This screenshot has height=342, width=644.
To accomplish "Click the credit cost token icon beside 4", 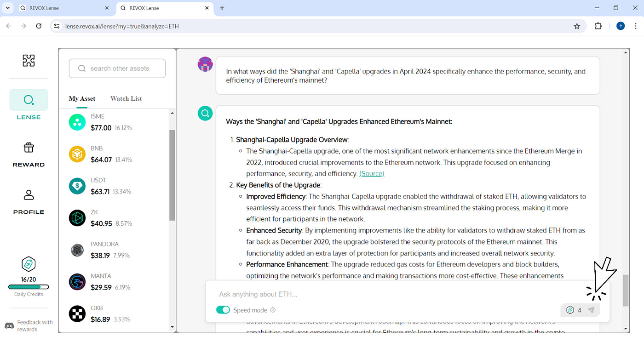I will 570,310.
